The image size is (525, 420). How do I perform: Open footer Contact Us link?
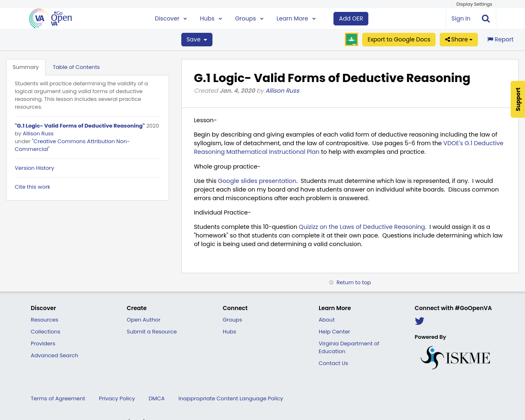pos(333,363)
